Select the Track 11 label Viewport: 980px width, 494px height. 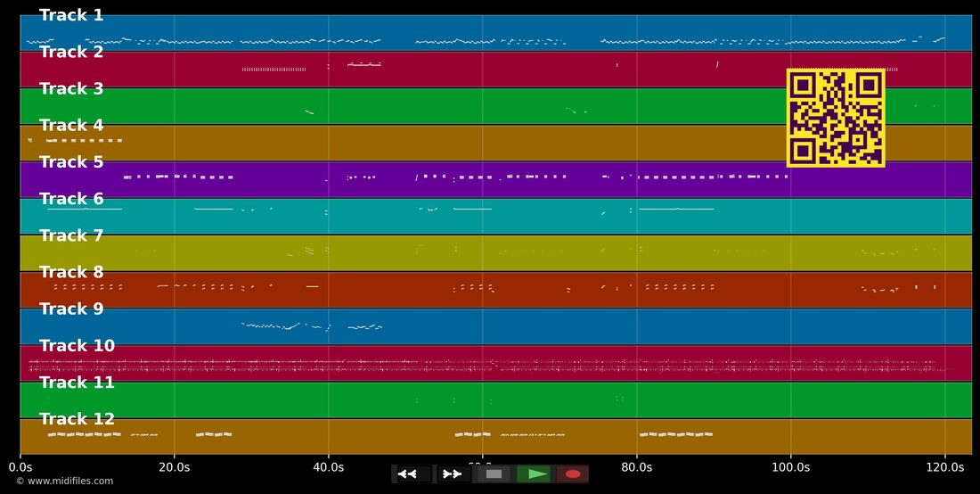[77, 383]
